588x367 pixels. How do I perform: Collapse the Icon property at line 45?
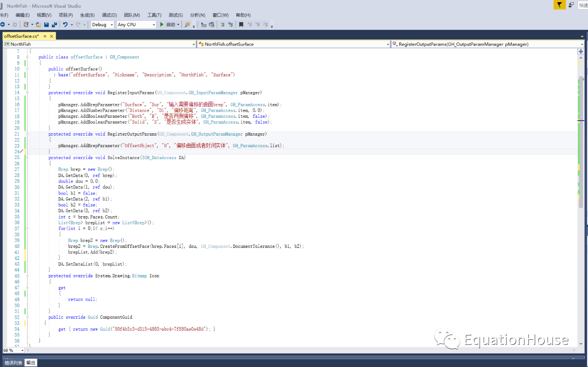tap(27, 276)
